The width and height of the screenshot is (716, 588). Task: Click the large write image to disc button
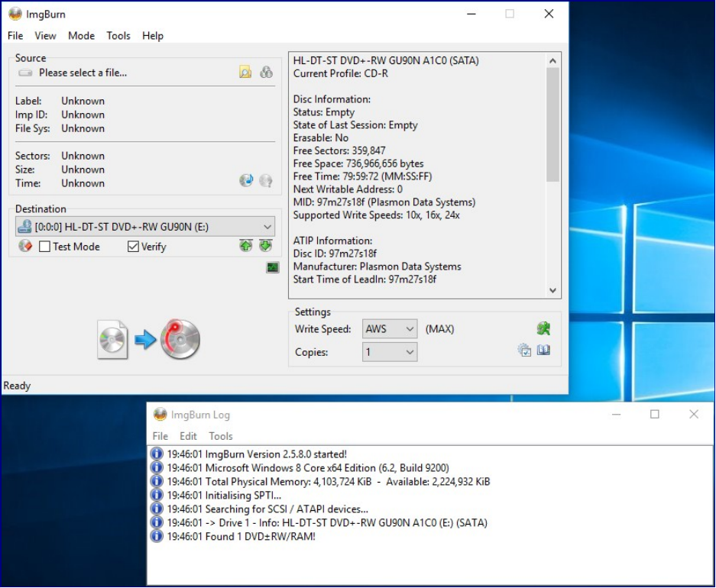point(149,340)
